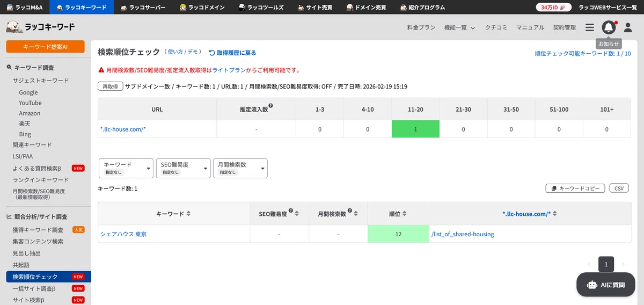
Task: Click キーワードコピー button
Action: pyautogui.click(x=575, y=188)
